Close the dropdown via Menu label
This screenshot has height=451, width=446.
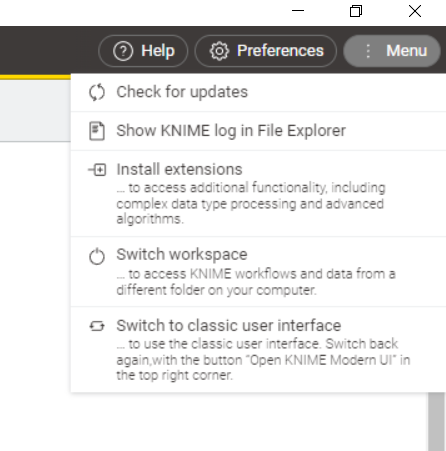[407, 51]
